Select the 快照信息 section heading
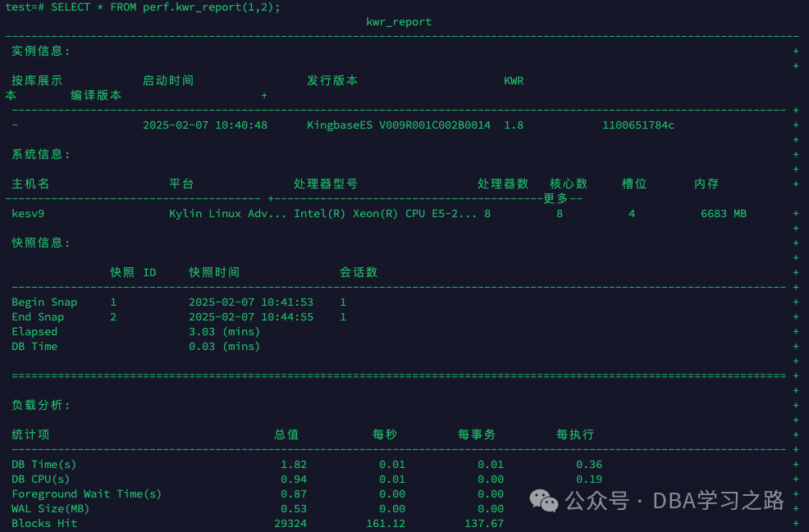 [41, 243]
